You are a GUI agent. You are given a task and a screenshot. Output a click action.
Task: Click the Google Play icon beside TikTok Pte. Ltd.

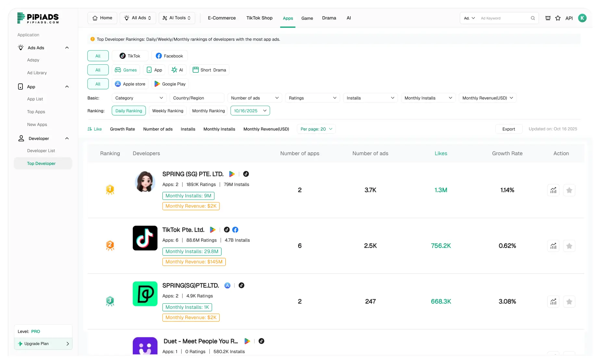click(x=213, y=230)
